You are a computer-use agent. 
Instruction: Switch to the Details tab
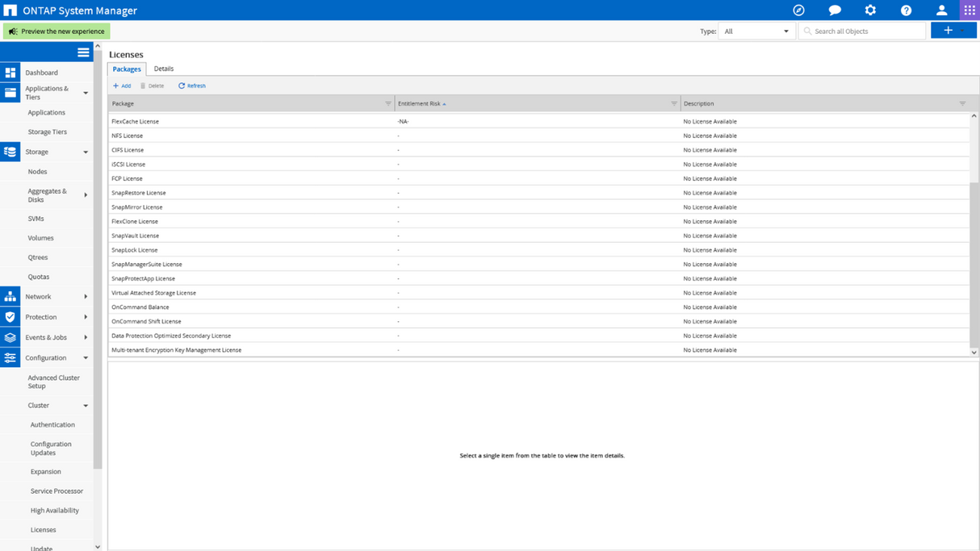(164, 69)
